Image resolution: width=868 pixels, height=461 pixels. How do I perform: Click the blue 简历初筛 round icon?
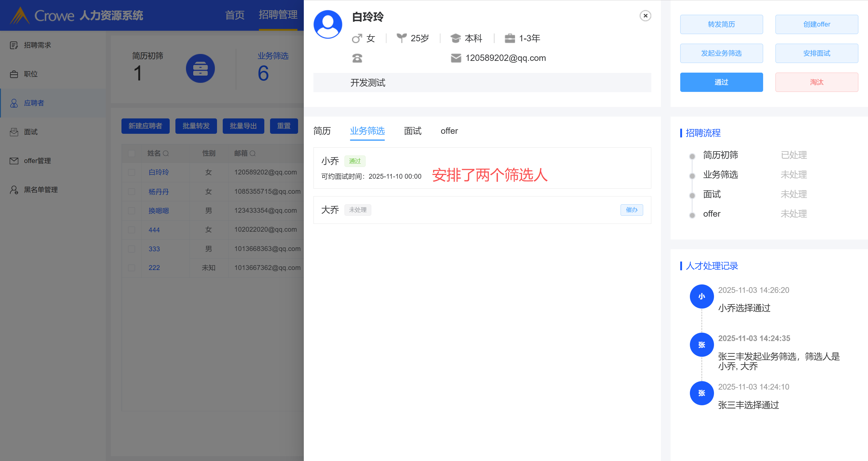(x=200, y=69)
